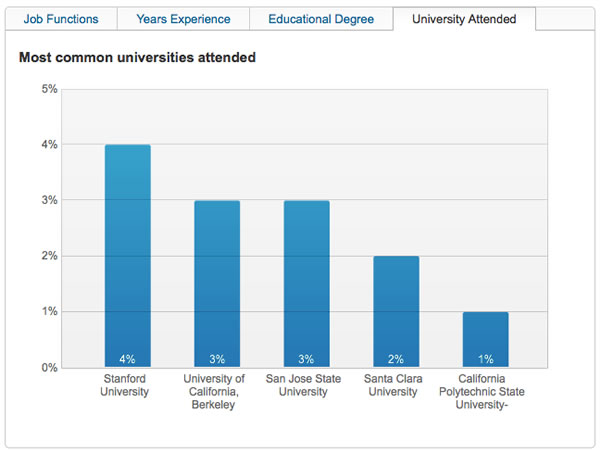Select the Santa Clara University bar
Viewport: 600px width, 452px height.
coord(396,312)
